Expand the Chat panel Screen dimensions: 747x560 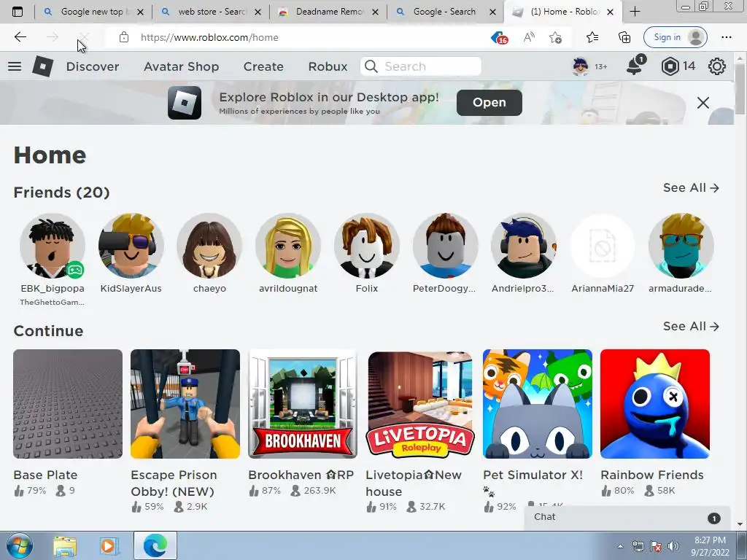click(627, 518)
